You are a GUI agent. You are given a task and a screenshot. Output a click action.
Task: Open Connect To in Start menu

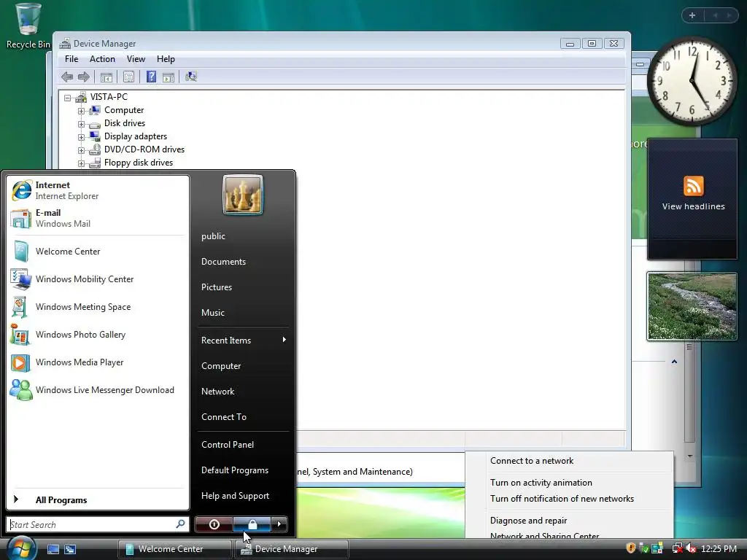coord(243,416)
